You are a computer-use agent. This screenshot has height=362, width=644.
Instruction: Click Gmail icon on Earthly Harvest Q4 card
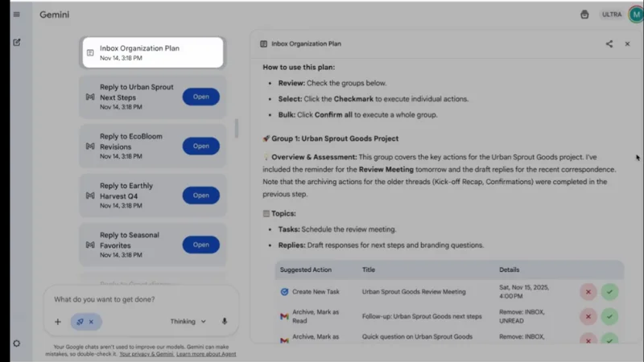click(90, 195)
